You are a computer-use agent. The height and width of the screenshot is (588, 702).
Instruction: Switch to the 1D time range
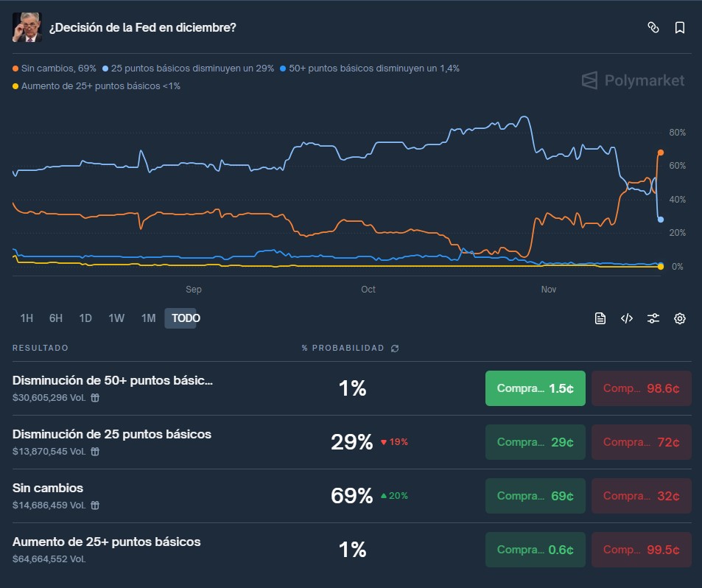tap(85, 318)
